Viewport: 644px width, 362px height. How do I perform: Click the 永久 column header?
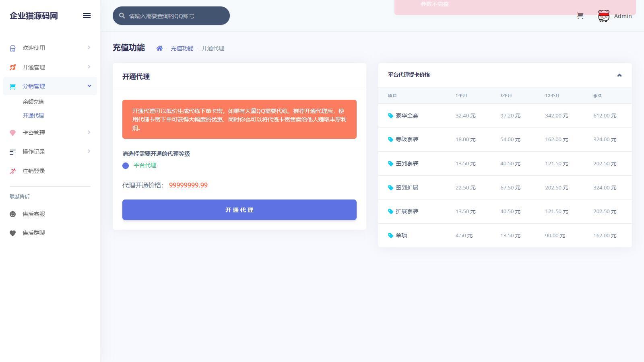[x=598, y=96]
